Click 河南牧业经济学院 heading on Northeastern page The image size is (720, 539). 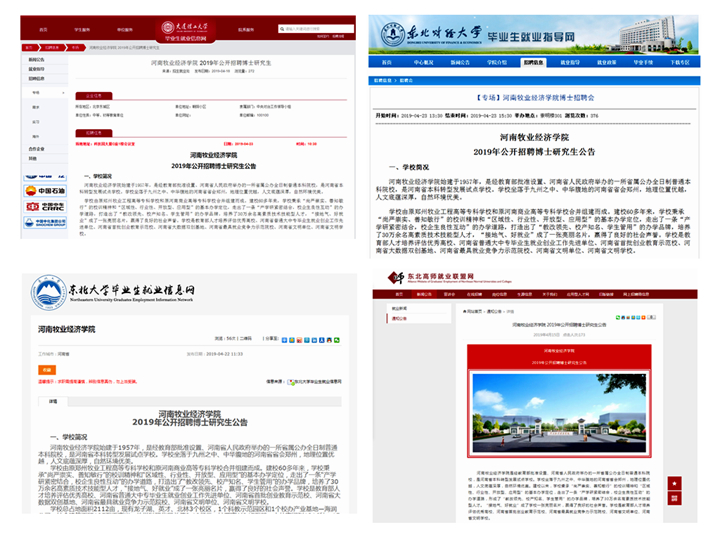pos(67,329)
